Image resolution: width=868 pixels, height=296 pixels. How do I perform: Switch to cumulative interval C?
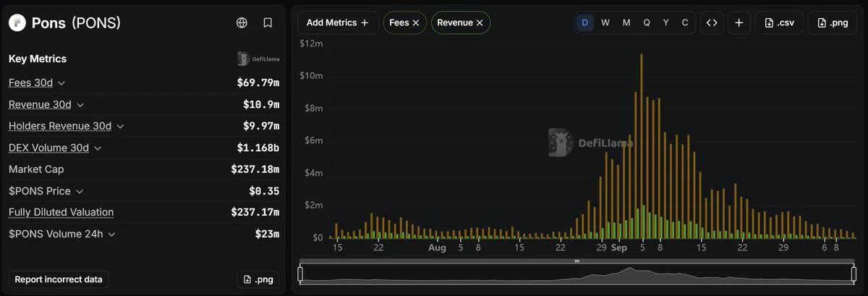(x=685, y=22)
